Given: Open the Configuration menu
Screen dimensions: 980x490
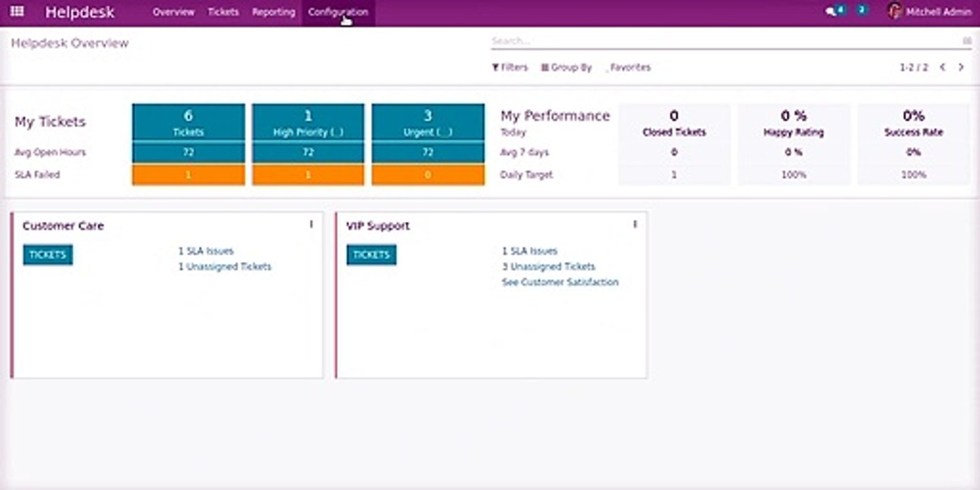Looking at the screenshot, I should pyautogui.click(x=338, y=12).
